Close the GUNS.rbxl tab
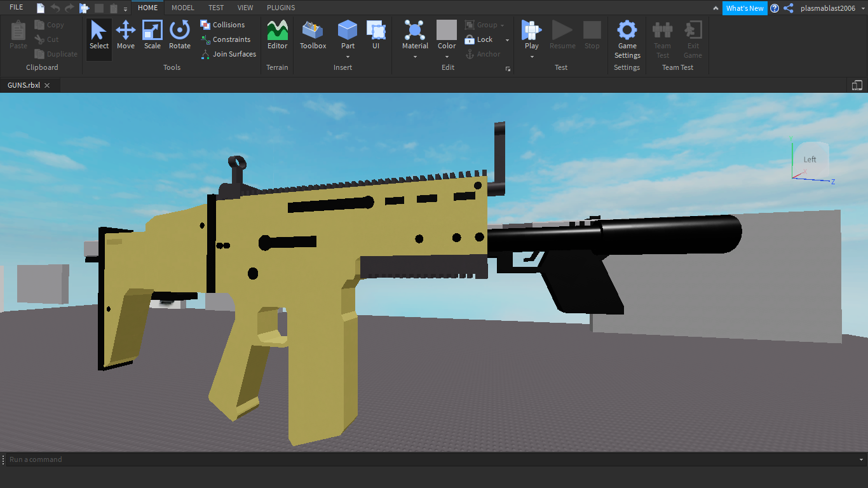 click(x=47, y=85)
